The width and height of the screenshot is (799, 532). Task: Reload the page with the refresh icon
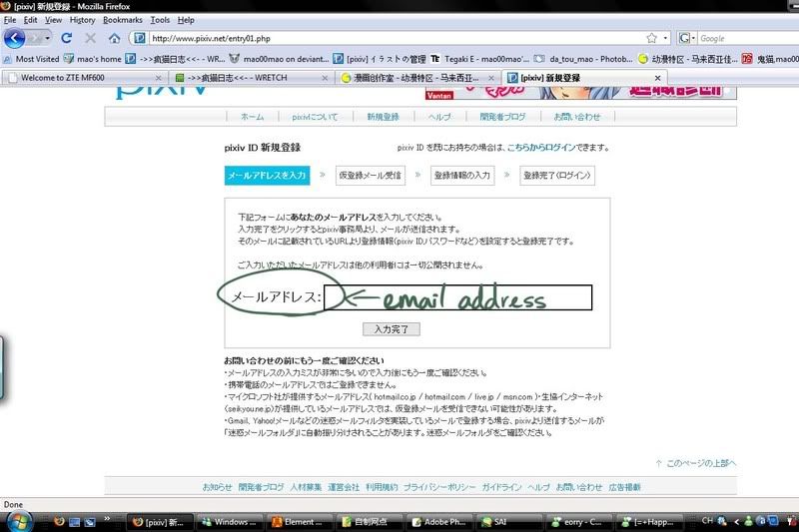coord(66,38)
